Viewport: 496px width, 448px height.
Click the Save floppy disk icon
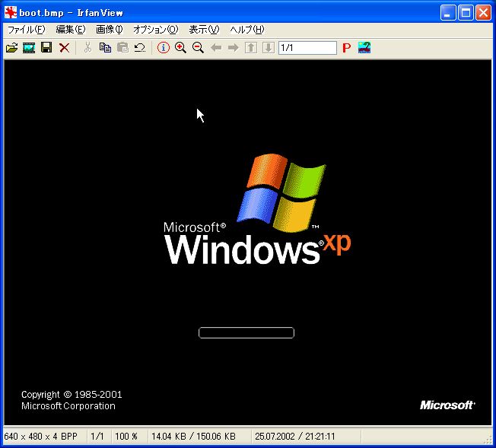46,48
